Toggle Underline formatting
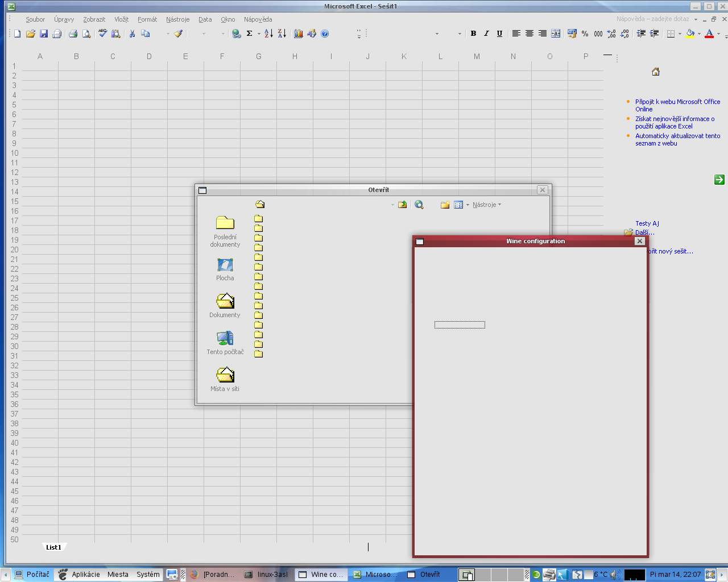The height and width of the screenshot is (582, 728). pyautogui.click(x=499, y=34)
